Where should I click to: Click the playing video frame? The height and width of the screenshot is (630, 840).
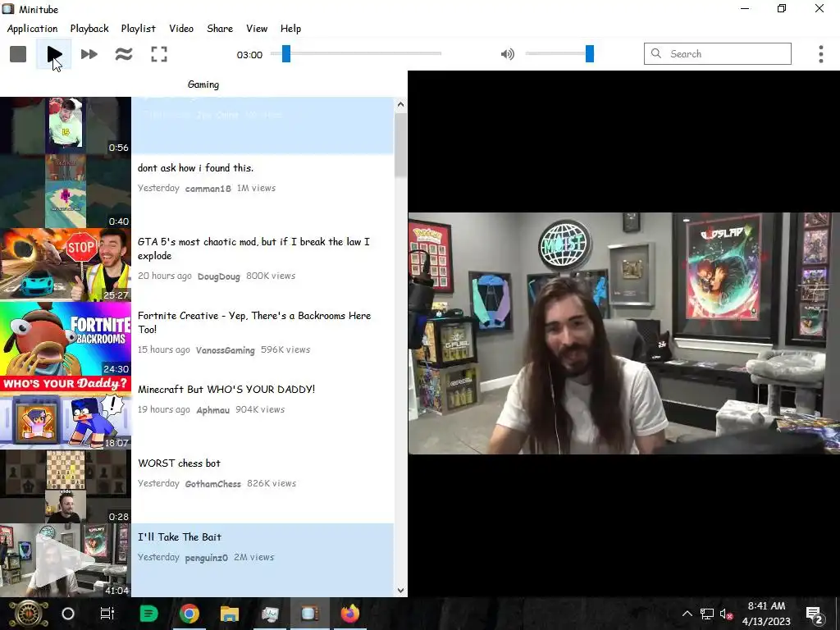tap(624, 333)
